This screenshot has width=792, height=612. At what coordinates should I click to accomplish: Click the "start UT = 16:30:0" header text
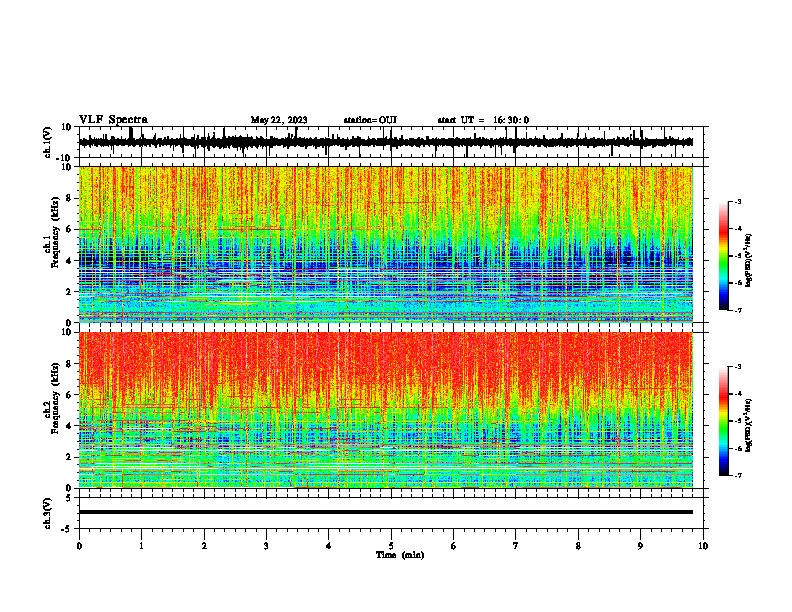[x=483, y=120]
